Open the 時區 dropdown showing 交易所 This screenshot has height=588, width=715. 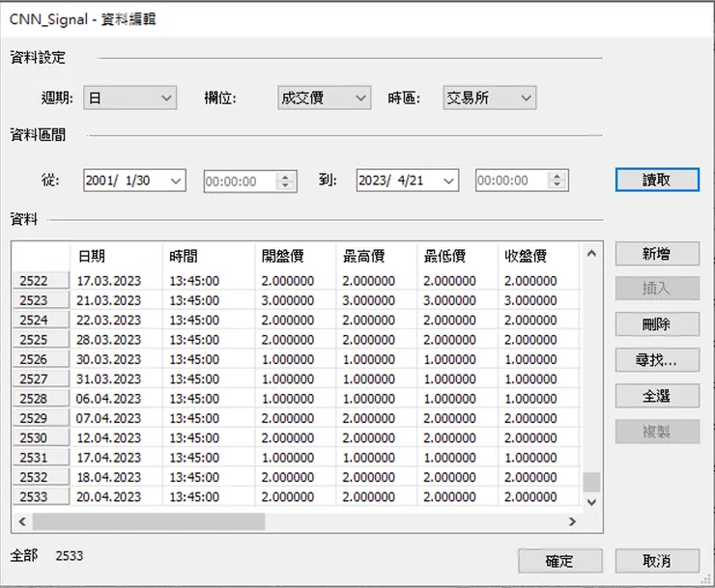pyautogui.click(x=489, y=98)
